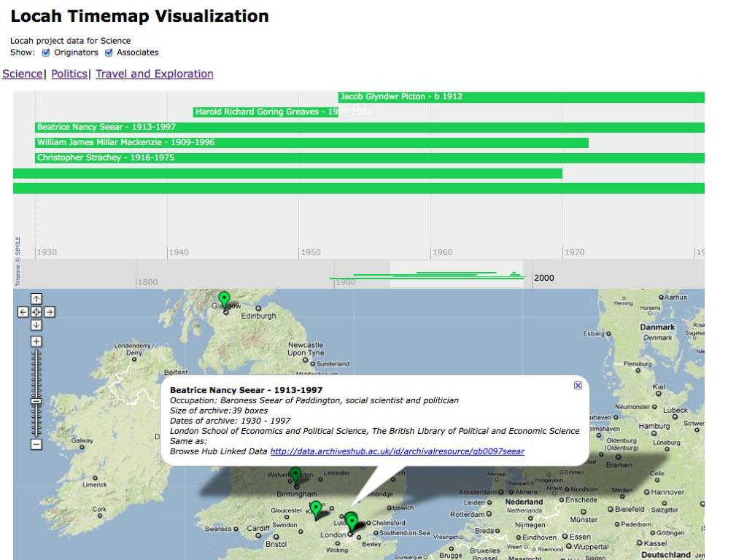Open the Travel and Exploration link
This screenshot has height=560, width=747.
(155, 74)
